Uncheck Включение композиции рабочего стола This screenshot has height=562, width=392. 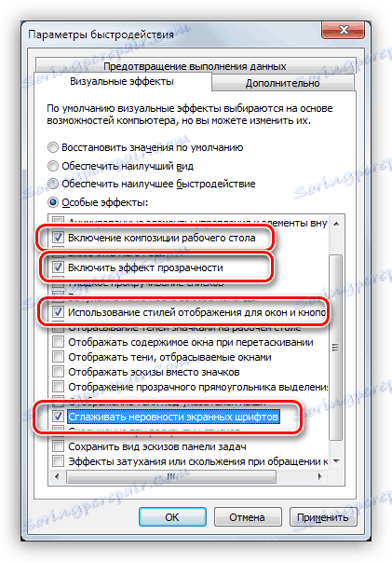[x=58, y=238]
